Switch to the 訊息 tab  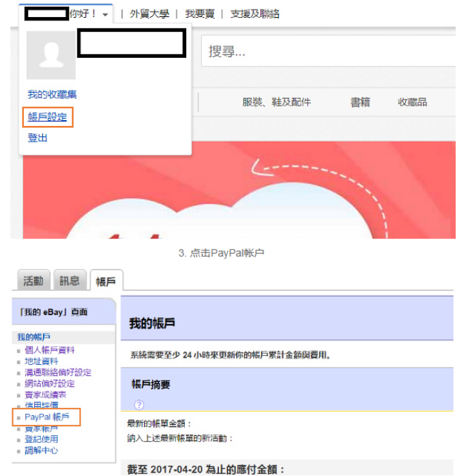(x=70, y=280)
